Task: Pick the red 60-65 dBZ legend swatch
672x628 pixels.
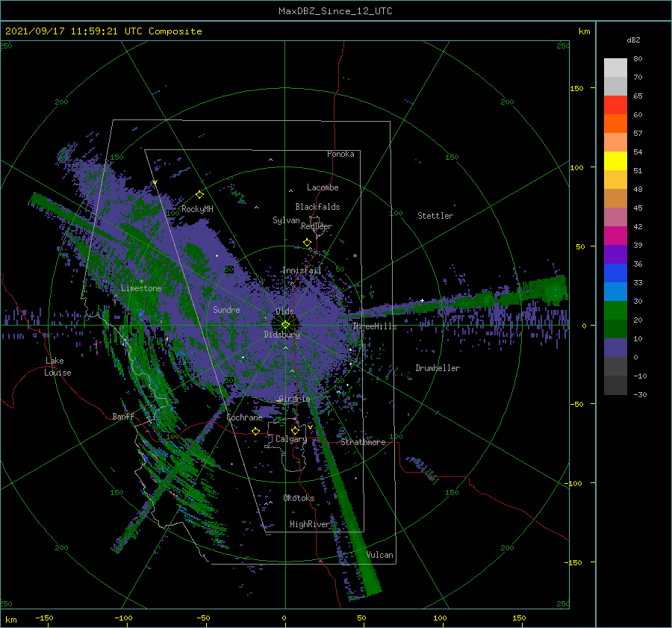Action: point(615,105)
